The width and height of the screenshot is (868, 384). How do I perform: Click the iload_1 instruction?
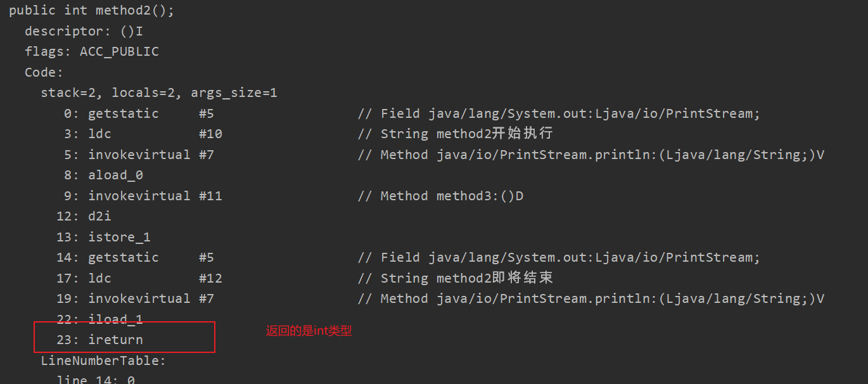pyautogui.click(x=115, y=319)
